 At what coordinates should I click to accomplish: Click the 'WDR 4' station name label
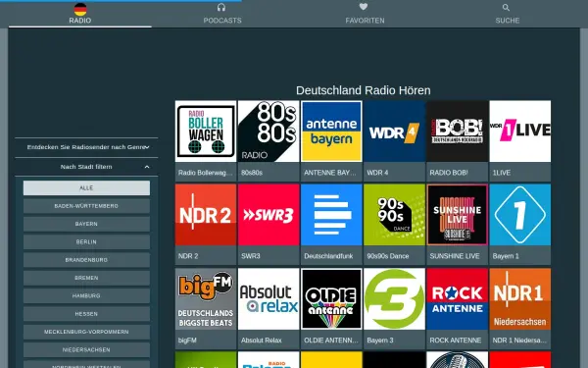point(377,173)
